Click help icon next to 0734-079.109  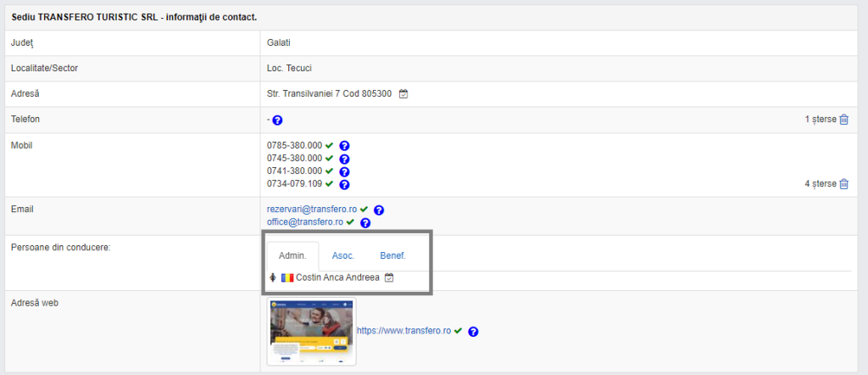(344, 184)
